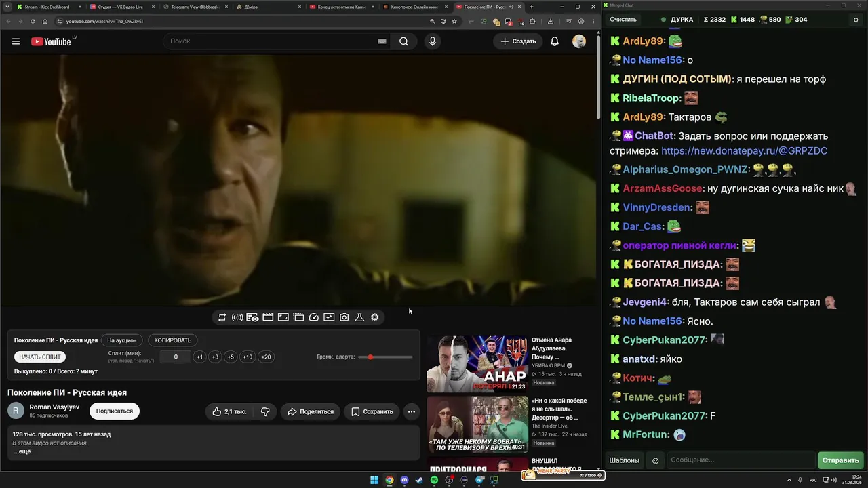Switch to the Конец лета tab

tap(342, 7)
